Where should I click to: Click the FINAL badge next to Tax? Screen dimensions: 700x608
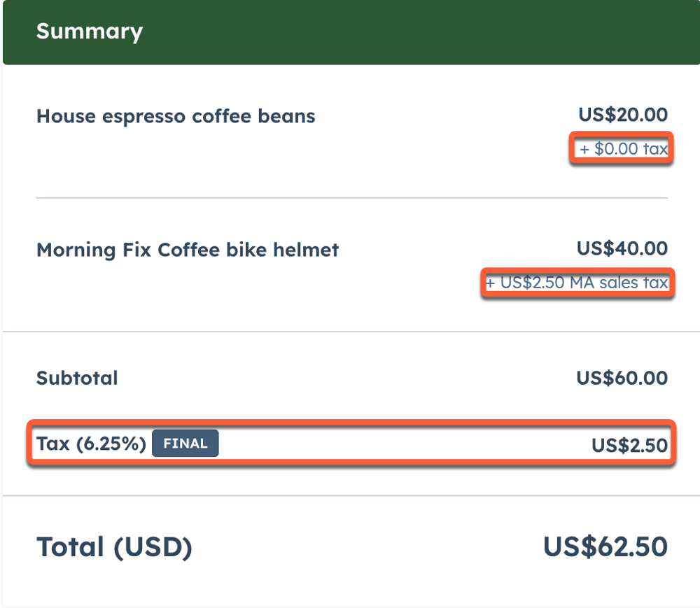coord(185,444)
